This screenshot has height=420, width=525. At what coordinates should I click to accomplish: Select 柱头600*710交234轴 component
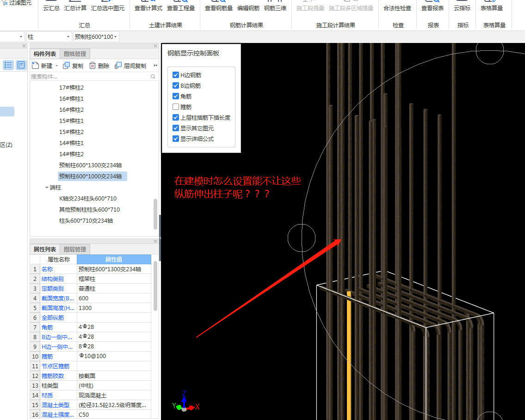(x=86, y=221)
